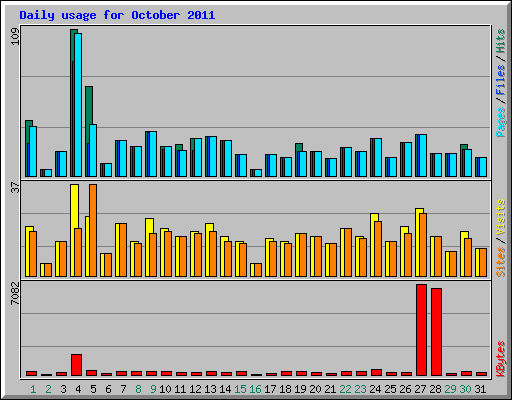Click the 7082 axis label of bottom chart
The image size is (512, 400).
click(15, 293)
